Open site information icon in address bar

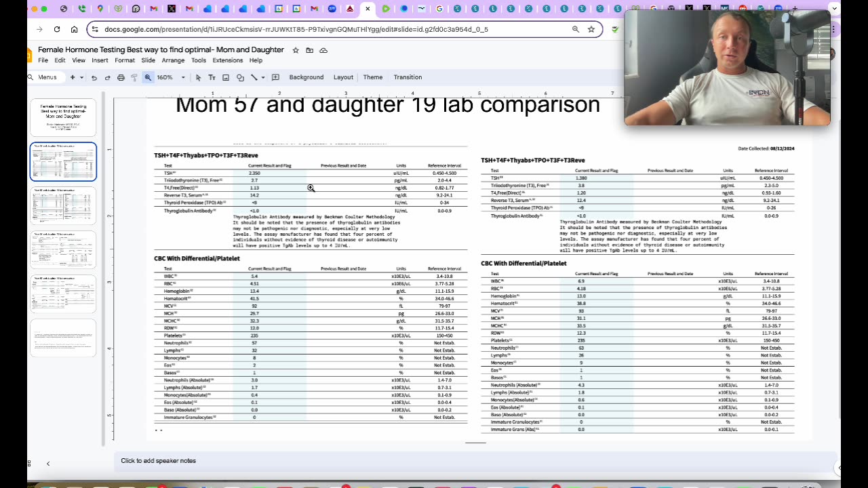96,29
